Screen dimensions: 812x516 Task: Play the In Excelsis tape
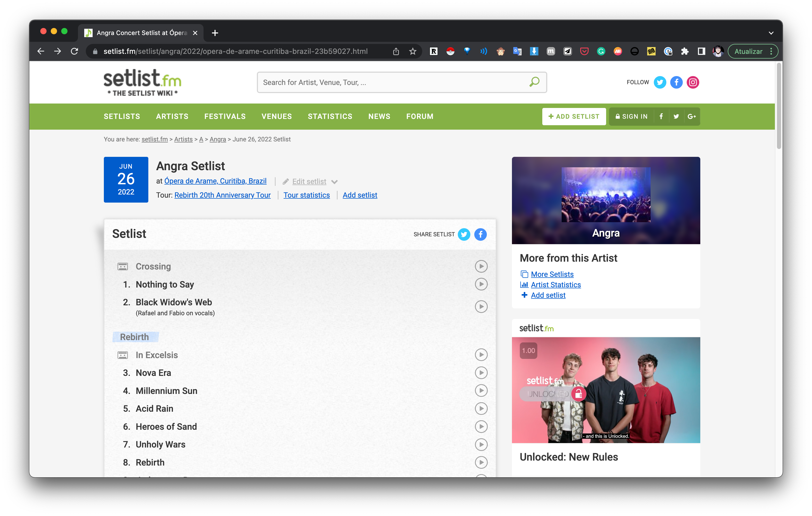(481, 354)
